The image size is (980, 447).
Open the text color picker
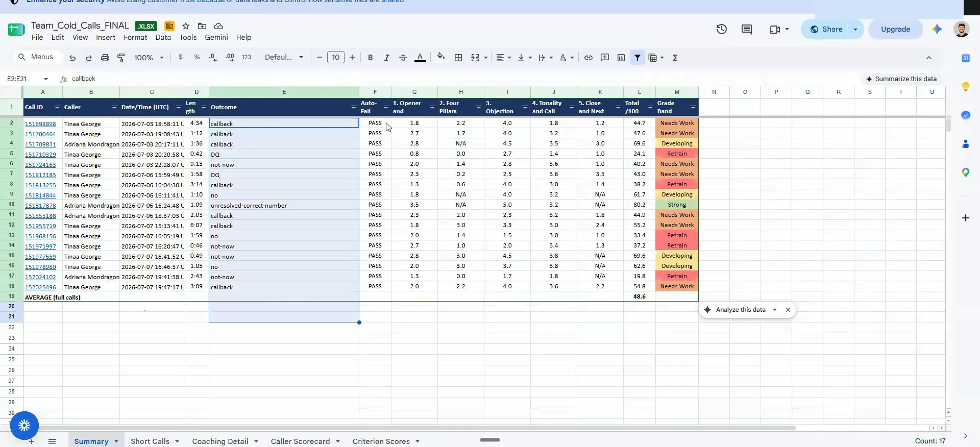(420, 58)
